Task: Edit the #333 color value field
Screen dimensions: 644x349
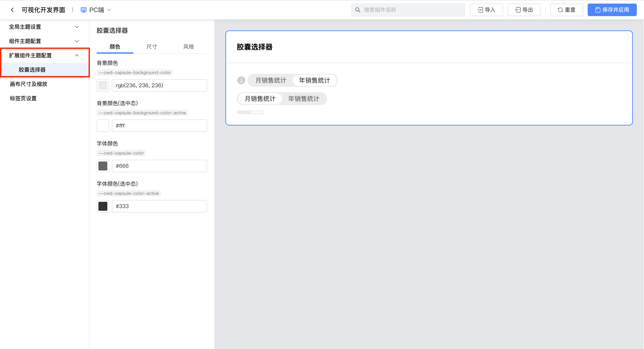Action: coord(159,206)
